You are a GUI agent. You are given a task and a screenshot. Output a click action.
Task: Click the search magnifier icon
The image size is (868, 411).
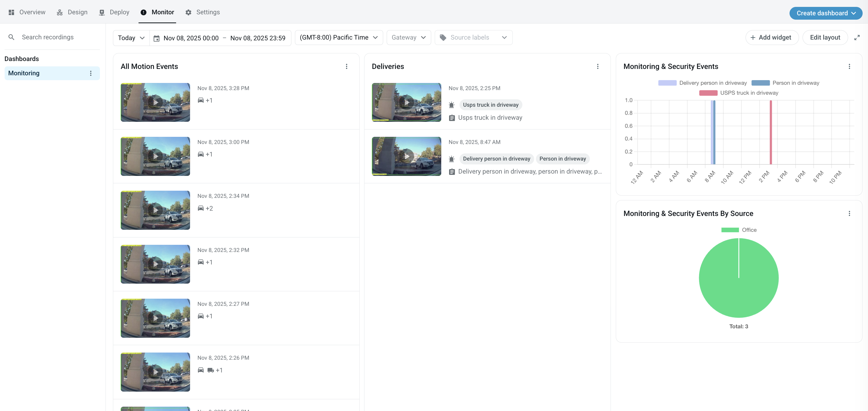click(11, 37)
